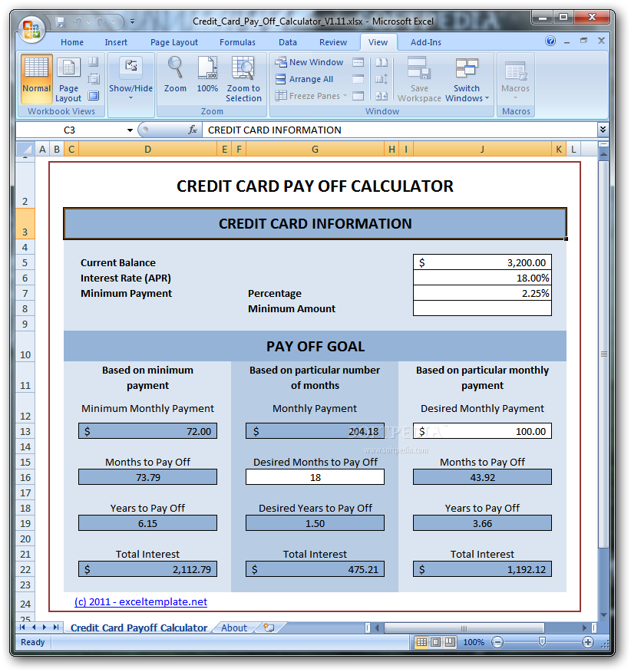Viewport: 631px width, 672px height.
Task: Open Customize Quick Access Toolbar dropdown
Action: (132, 21)
